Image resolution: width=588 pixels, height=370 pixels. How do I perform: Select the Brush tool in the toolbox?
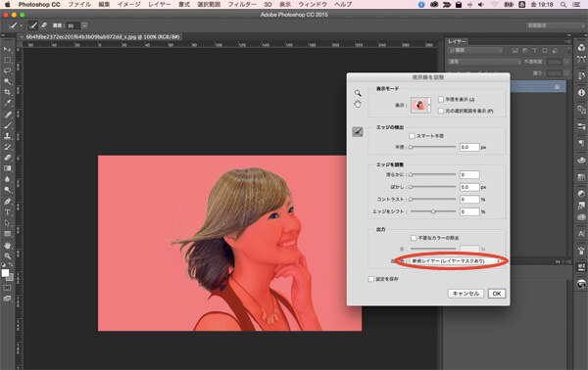coord(7,125)
